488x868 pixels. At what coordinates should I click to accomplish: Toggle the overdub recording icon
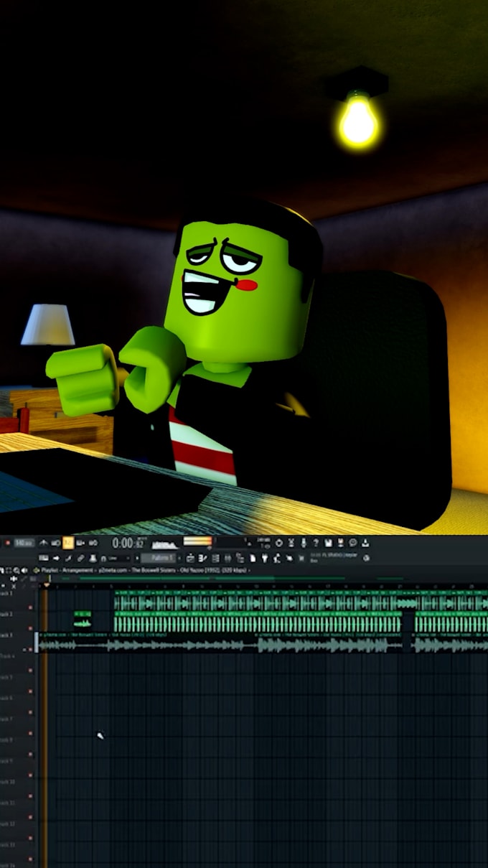(x=80, y=542)
